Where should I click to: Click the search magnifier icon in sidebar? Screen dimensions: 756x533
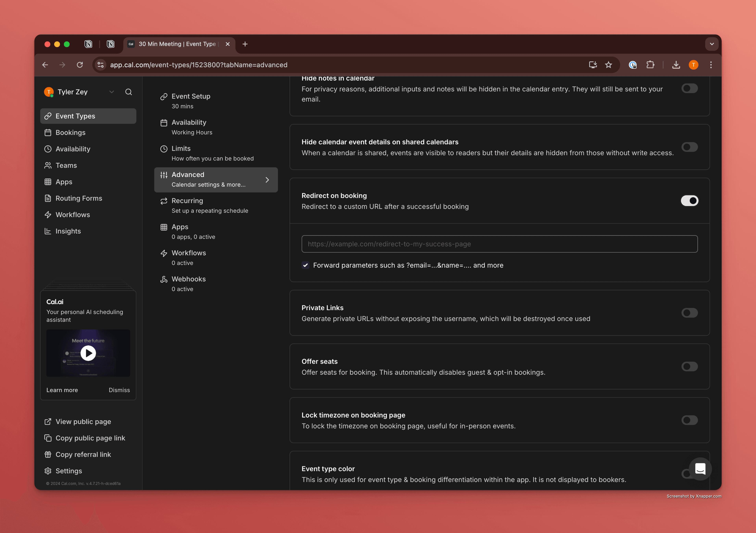tap(128, 92)
